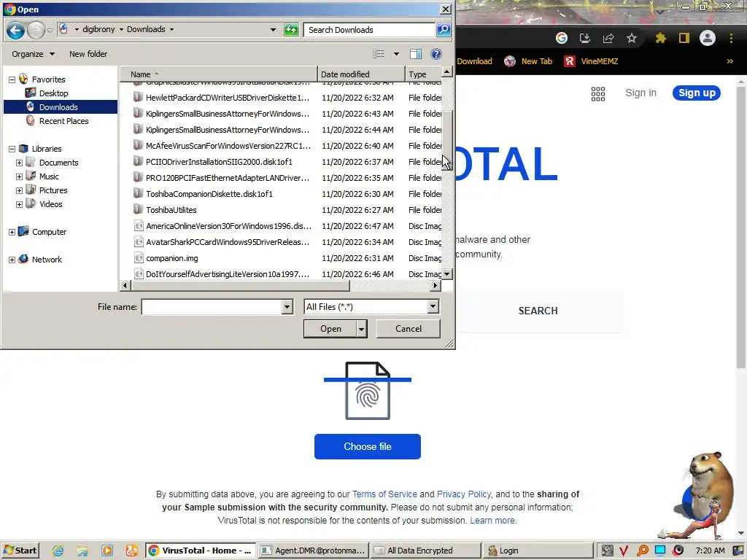Open the Extensions puzzle icon in Chrome
This screenshot has height=560, width=747.
point(661,38)
